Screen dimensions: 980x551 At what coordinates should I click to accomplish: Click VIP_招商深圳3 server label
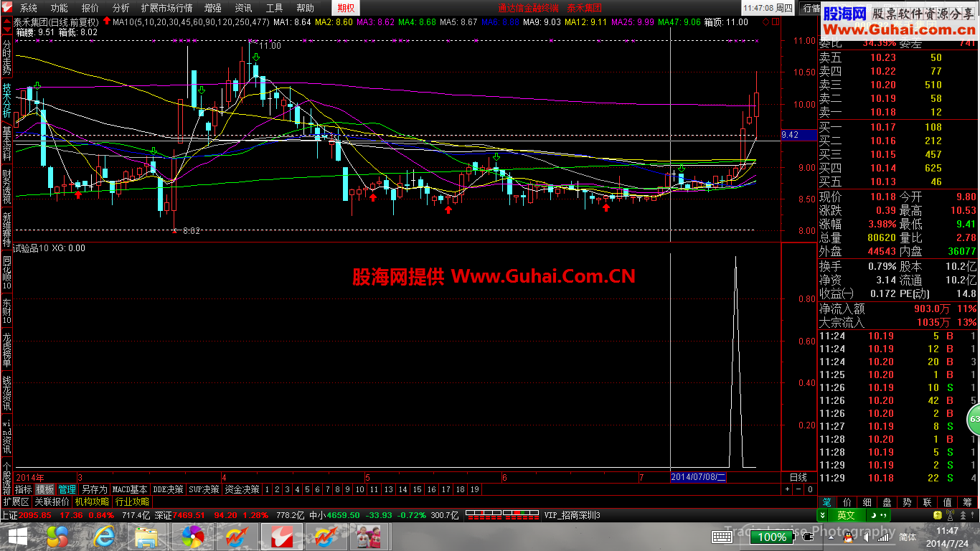(x=572, y=515)
